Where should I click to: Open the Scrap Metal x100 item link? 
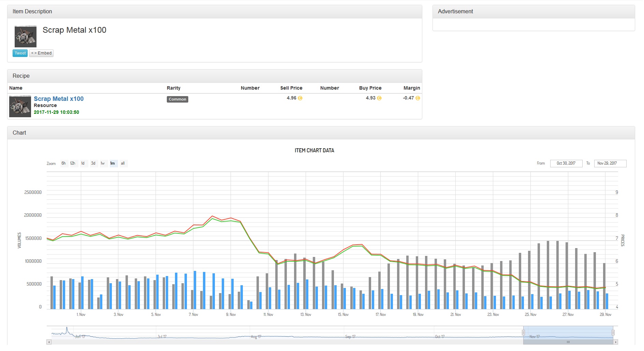[x=58, y=98]
